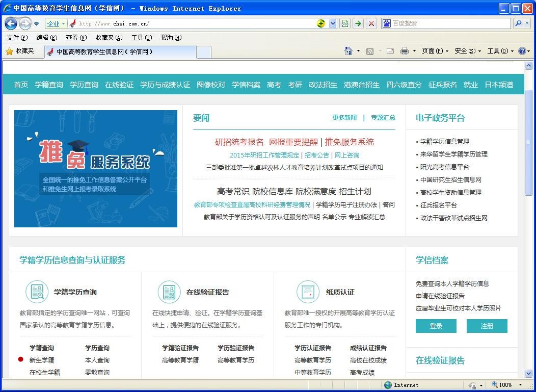536x392 pixels.
Task: Click the teal 登录 button
Action: coord(436,326)
